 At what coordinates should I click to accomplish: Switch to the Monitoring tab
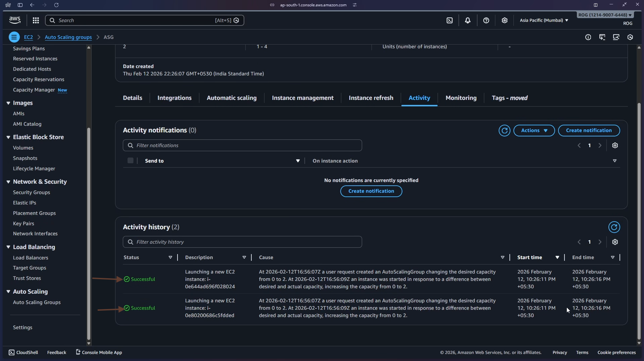461,98
